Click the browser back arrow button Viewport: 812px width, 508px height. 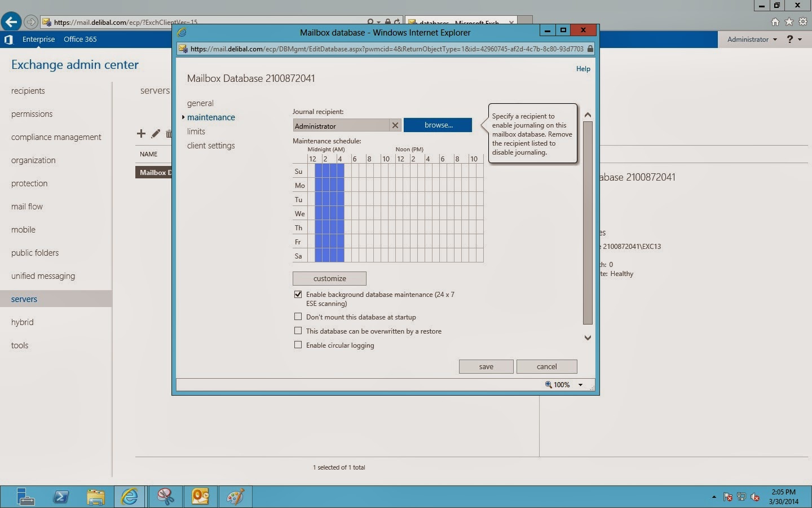coord(11,22)
